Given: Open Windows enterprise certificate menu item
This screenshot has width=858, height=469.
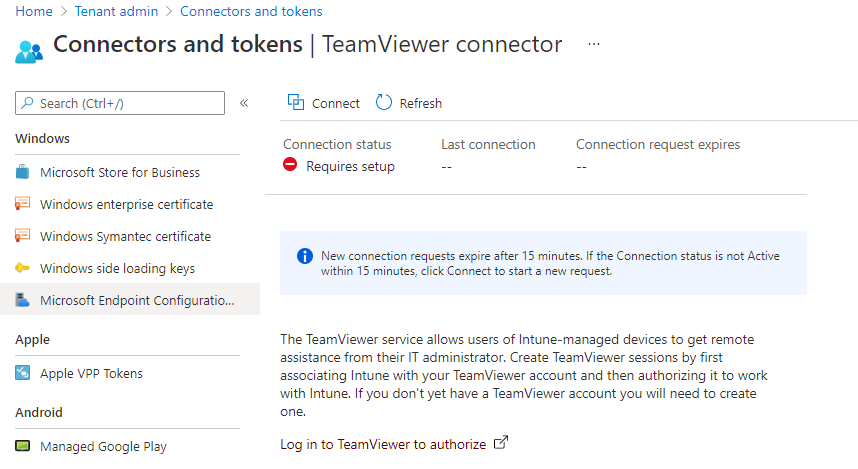Looking at the screenshot, I should pos(126,204).
